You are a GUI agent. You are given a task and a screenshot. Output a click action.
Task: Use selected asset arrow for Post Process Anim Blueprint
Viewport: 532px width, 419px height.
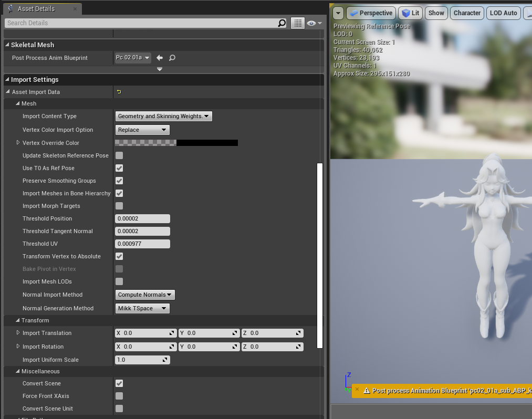click(160, 58)
